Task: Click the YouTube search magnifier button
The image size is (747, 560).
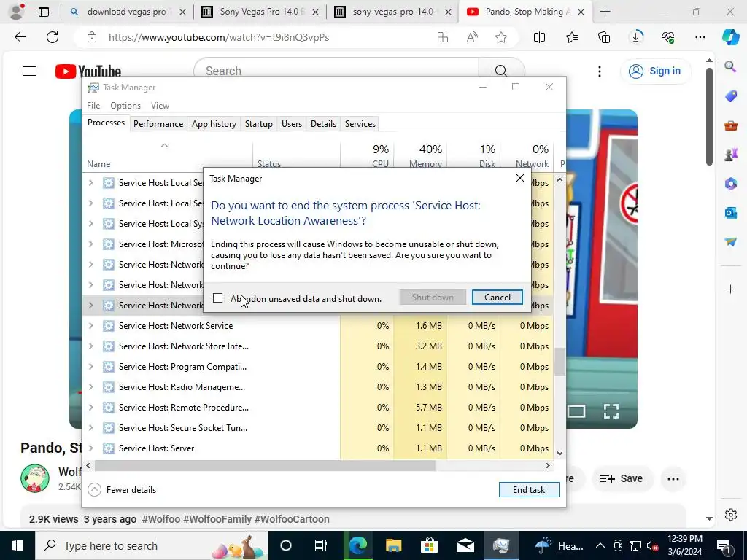Action: pyautogui.click(x=500, y=71)
